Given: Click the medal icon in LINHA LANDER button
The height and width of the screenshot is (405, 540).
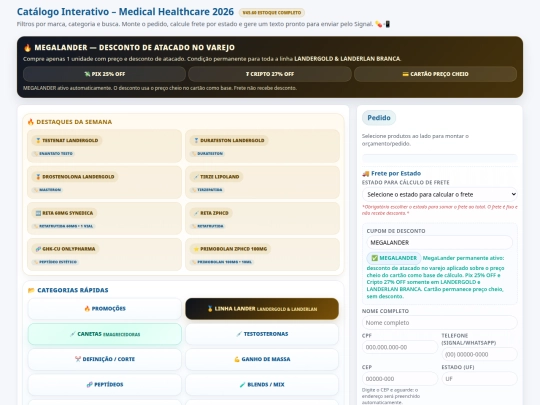Looking at the screenshot, I should pos(210,309).
